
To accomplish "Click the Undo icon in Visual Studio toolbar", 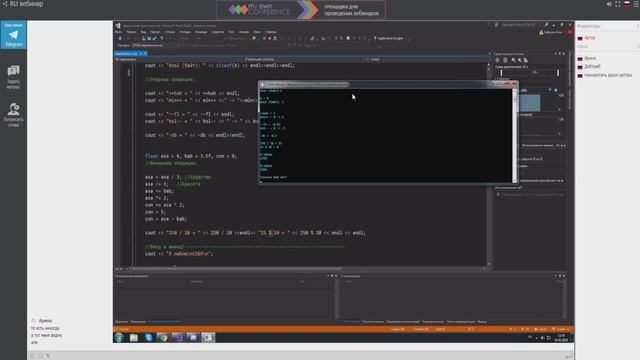I will point(162,38).
